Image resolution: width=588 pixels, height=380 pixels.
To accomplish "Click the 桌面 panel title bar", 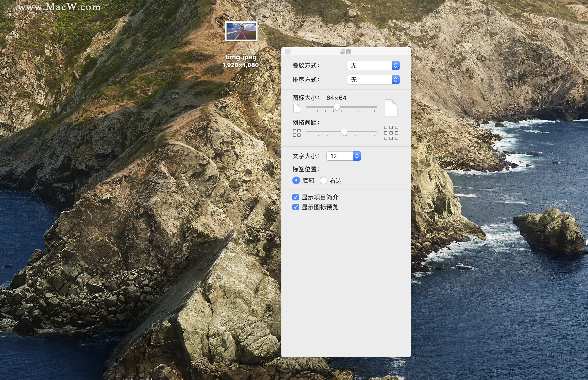I will click(346, 52).
